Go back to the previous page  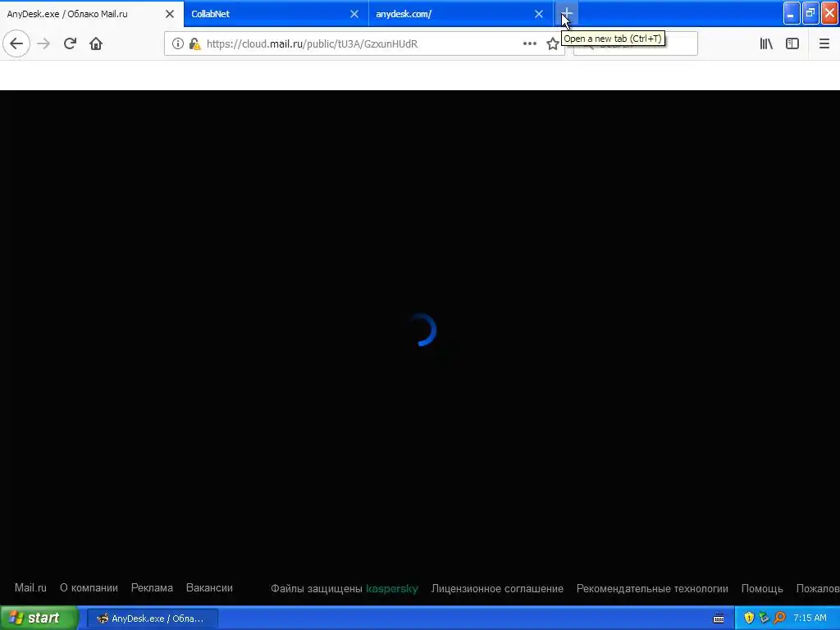tap(16, 43)
